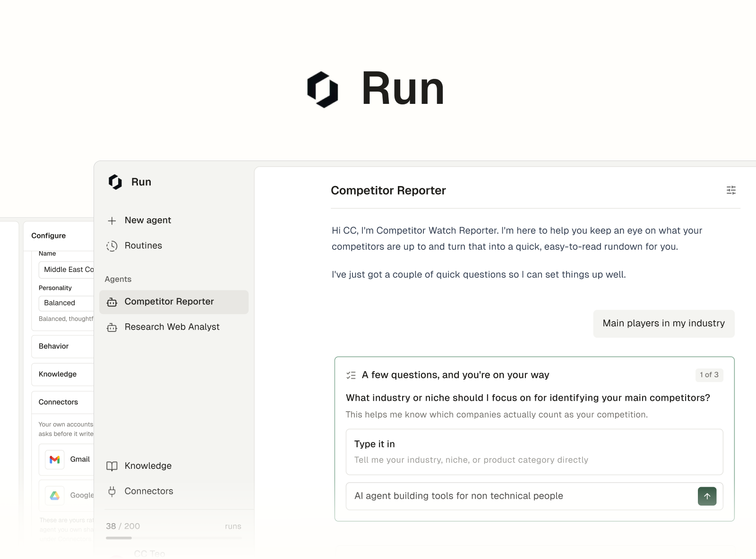This screenshot has height=559, width=756.
Task: Click the checklist icon in the questions card
Action: click(x=351, y=375)
